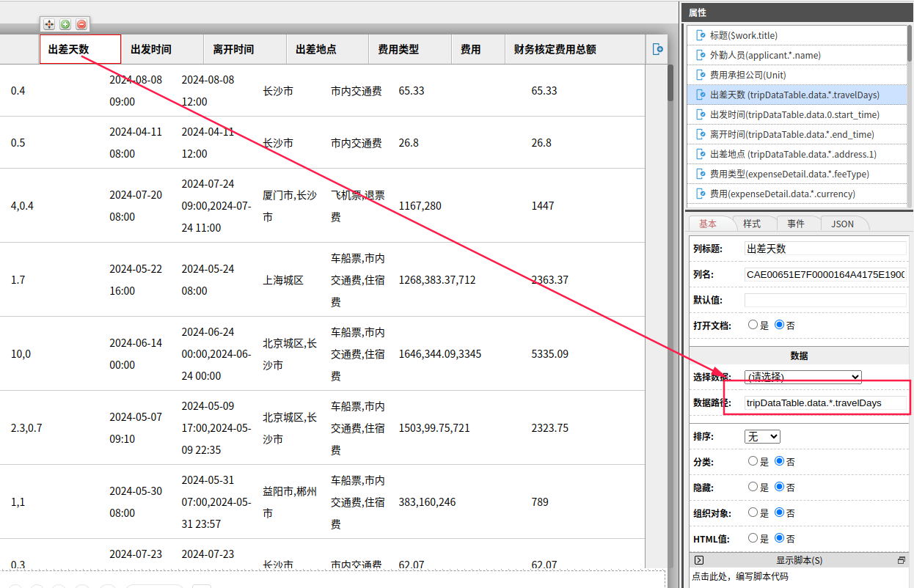Switch to the JSON tab
This screenshot has height=588, width=914.
tap(844, 224)
